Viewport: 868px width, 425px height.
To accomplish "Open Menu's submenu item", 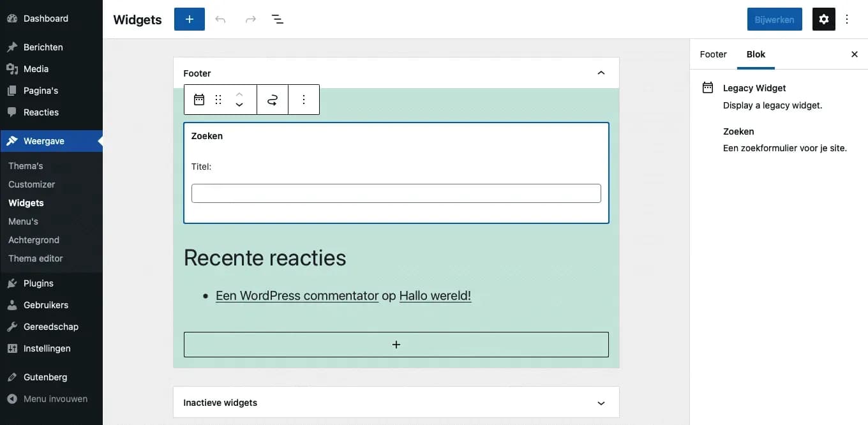I will click(24, 221).
